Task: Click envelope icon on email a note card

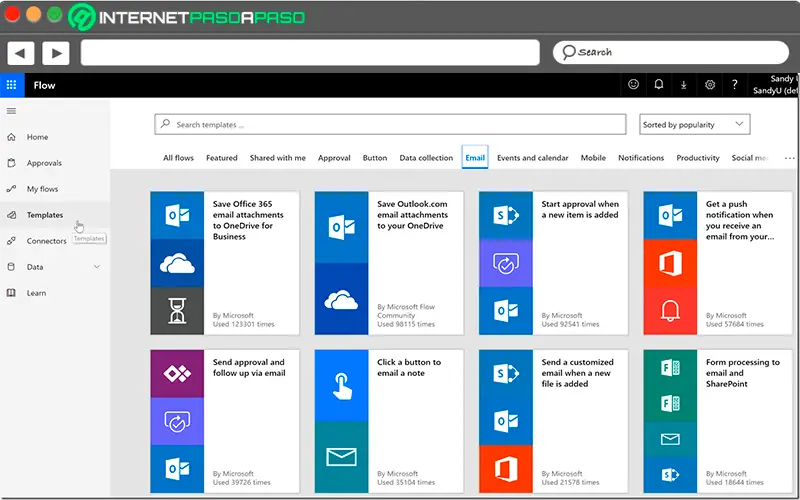Action: [341, 457]
